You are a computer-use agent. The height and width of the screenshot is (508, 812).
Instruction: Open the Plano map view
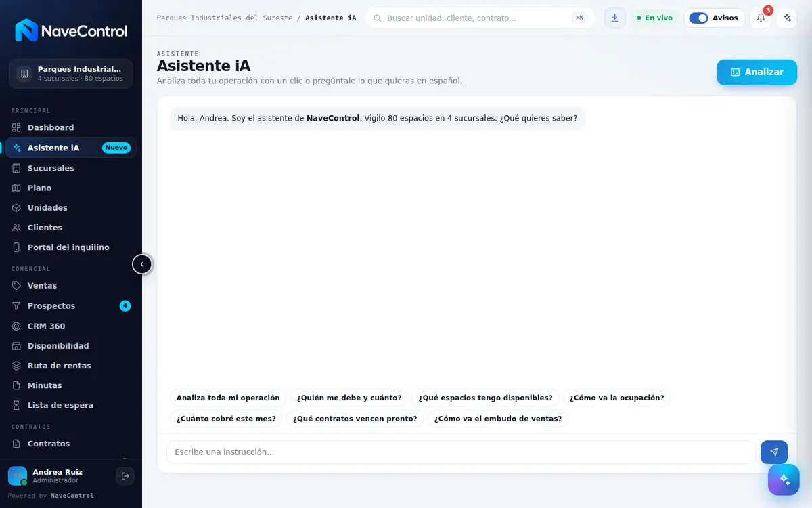(71, 188)
